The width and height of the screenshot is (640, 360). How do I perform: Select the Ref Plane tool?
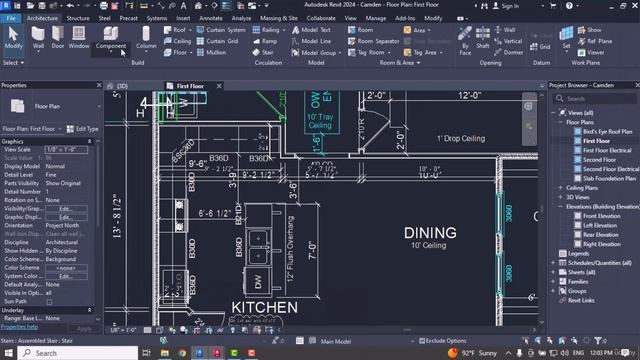click(595, 41)
